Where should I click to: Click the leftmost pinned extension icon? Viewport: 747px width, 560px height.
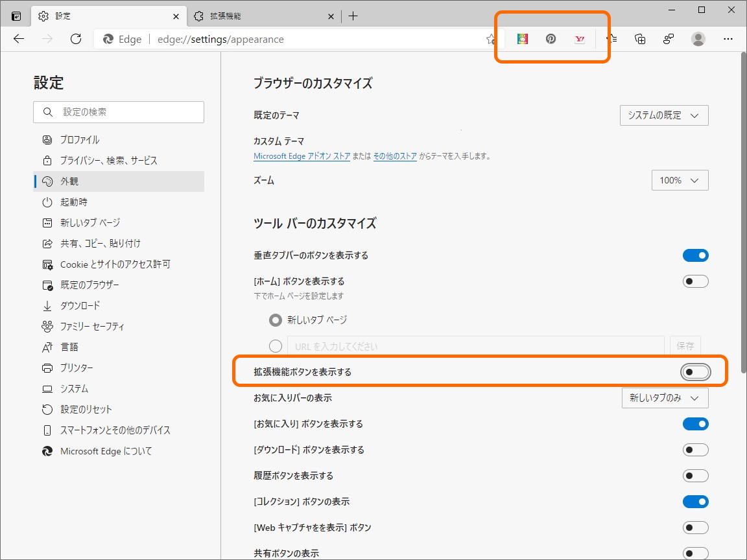[x=521, y=39]
